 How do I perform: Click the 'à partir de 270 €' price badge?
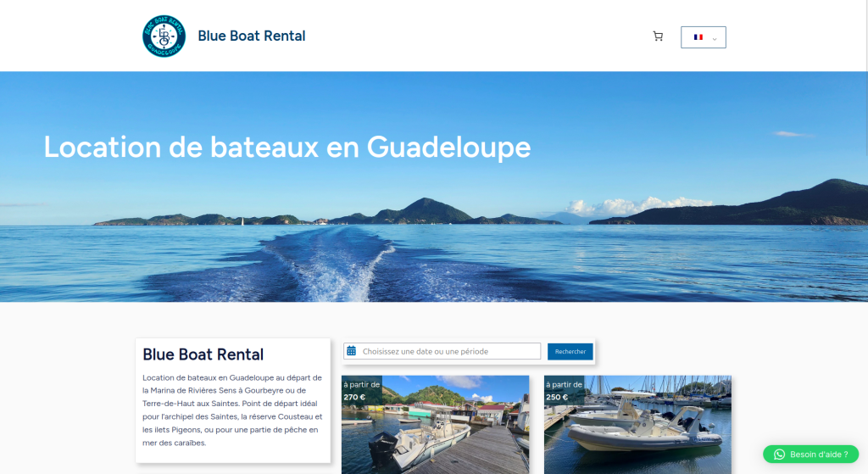[361, 391]
